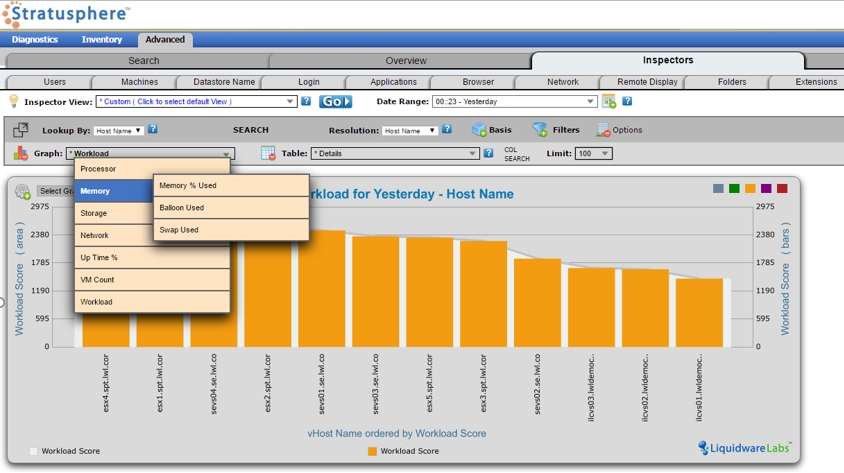Pick the blue-gray chart color swatch
Viewport: 844px width, 473px height.
(x=718, y=188)
